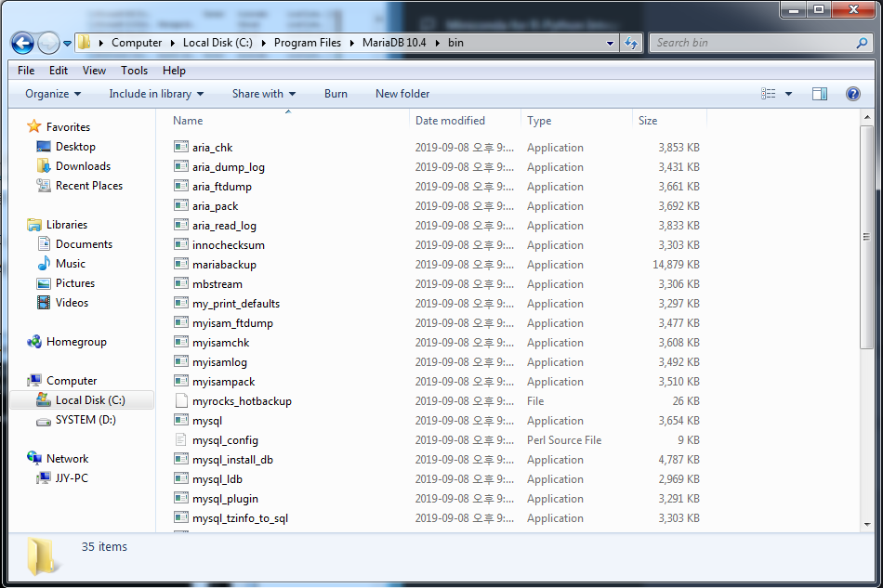Click the mariabackup application icon

pyautogui.click(x=180, y=264)
